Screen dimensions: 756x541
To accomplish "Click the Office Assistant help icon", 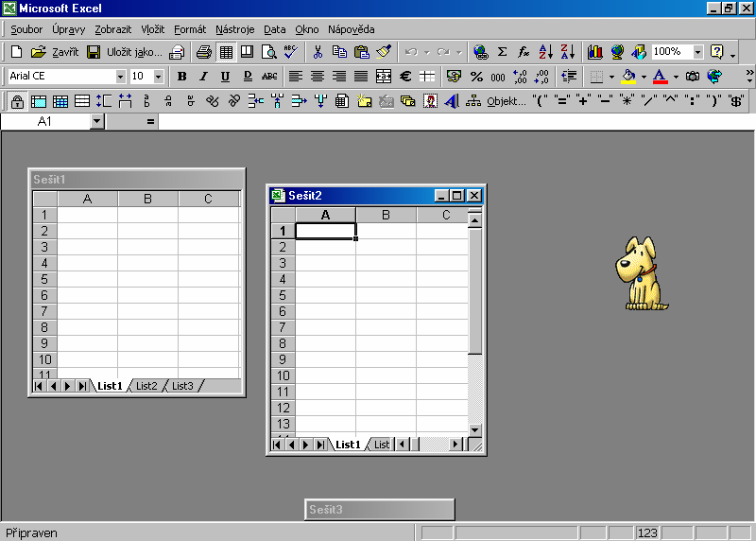I will [x=717, y=52].
